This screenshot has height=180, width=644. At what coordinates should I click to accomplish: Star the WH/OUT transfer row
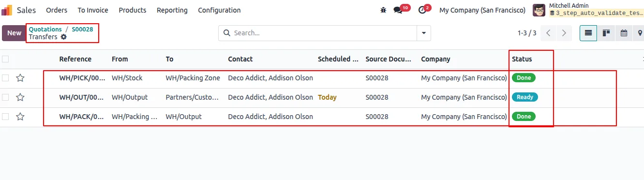tap(20, 97)
